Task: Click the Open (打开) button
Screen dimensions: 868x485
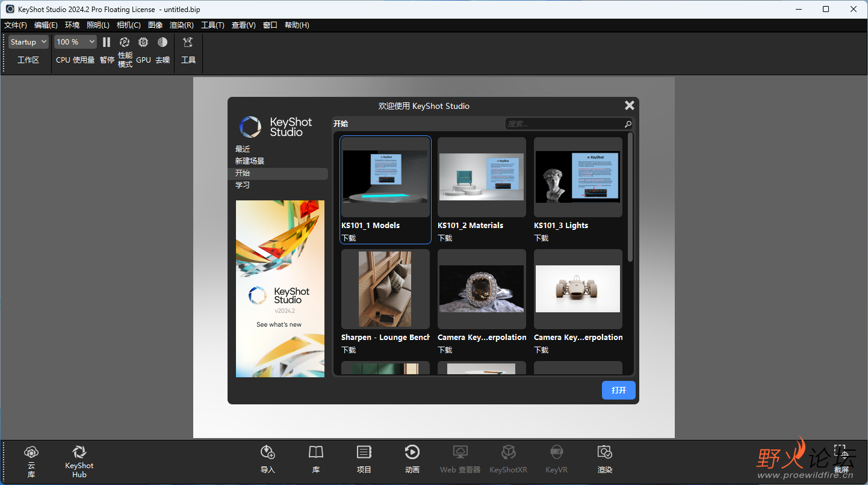Action: [x=619, y=390]
